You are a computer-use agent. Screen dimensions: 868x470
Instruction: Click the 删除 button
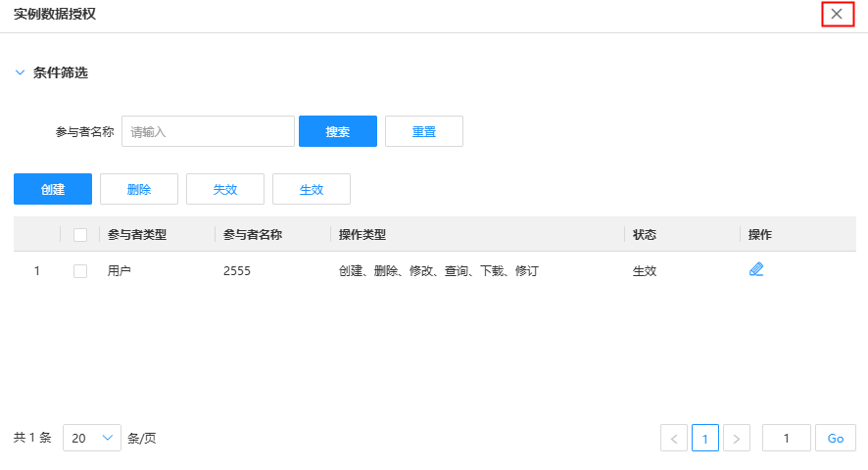click(x=139, y=189)
